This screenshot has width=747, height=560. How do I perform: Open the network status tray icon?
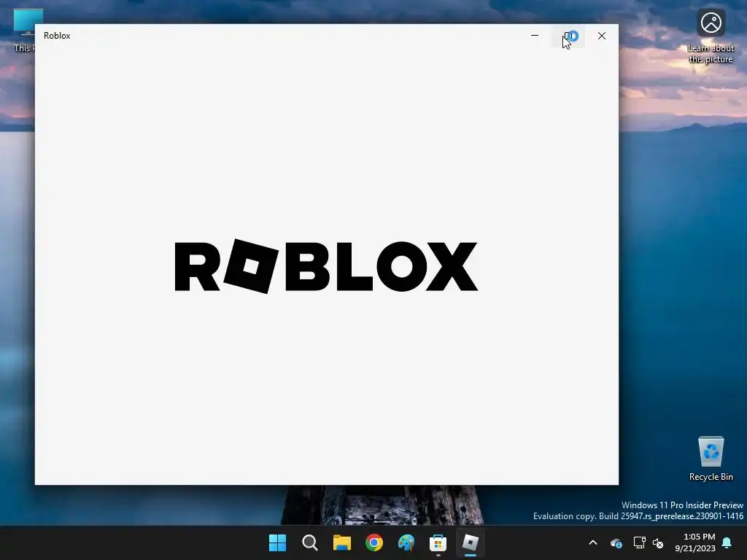[x=639, y=542]
